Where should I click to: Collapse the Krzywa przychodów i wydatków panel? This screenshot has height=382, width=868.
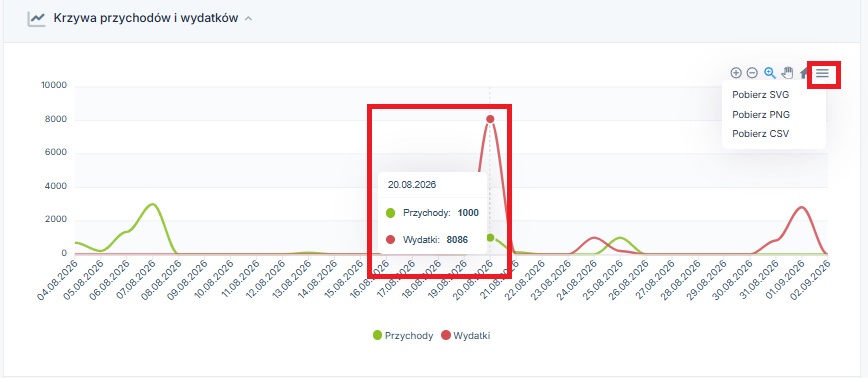pos(249,18)
